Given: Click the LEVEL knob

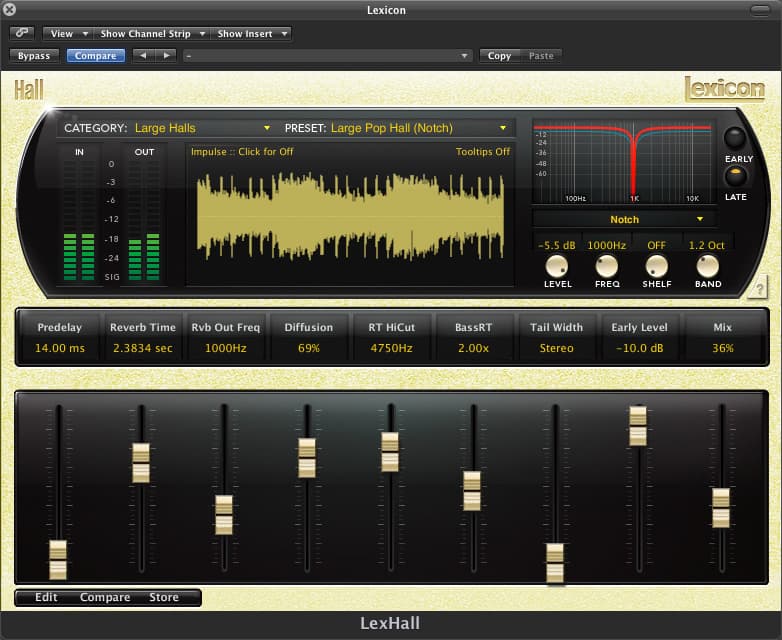Looking at the screenshot, I should click(x=557, y=266).
